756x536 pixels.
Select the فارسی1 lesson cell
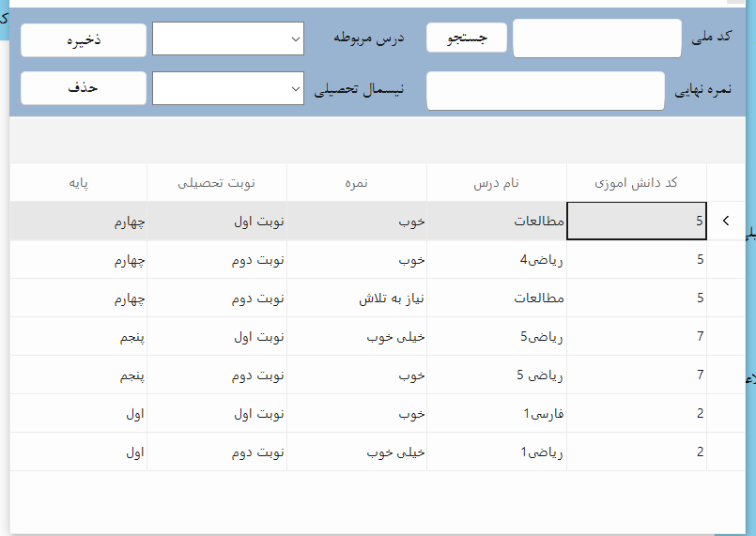coord(497,413)
